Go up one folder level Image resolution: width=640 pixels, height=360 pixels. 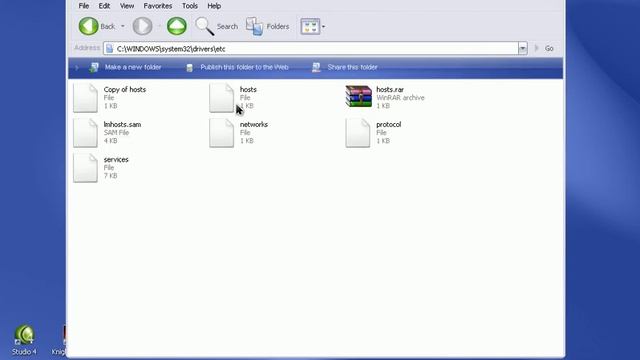[x=177, y=26]
